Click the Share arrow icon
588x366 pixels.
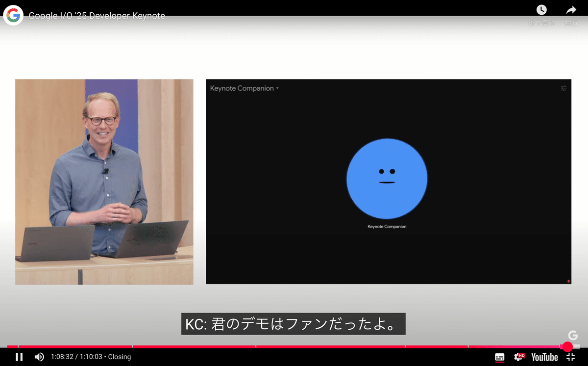571,10
